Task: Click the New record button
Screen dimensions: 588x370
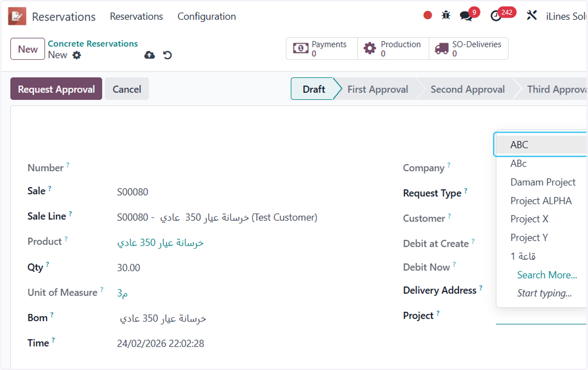Action: coord(27,49)
